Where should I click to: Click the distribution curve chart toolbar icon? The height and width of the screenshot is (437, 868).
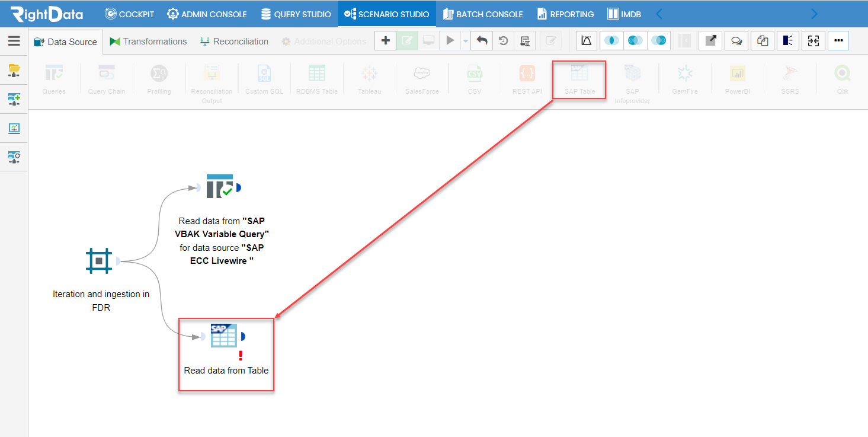(587, 41)
